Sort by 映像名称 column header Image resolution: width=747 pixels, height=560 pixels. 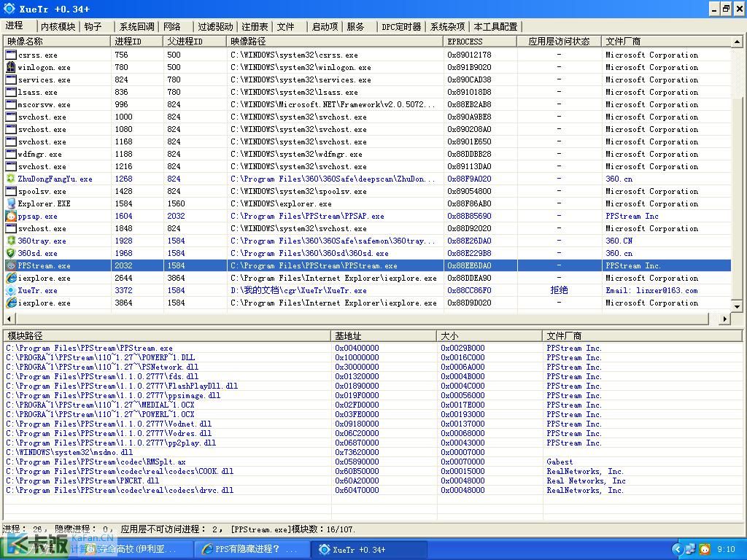coord(57,42)
